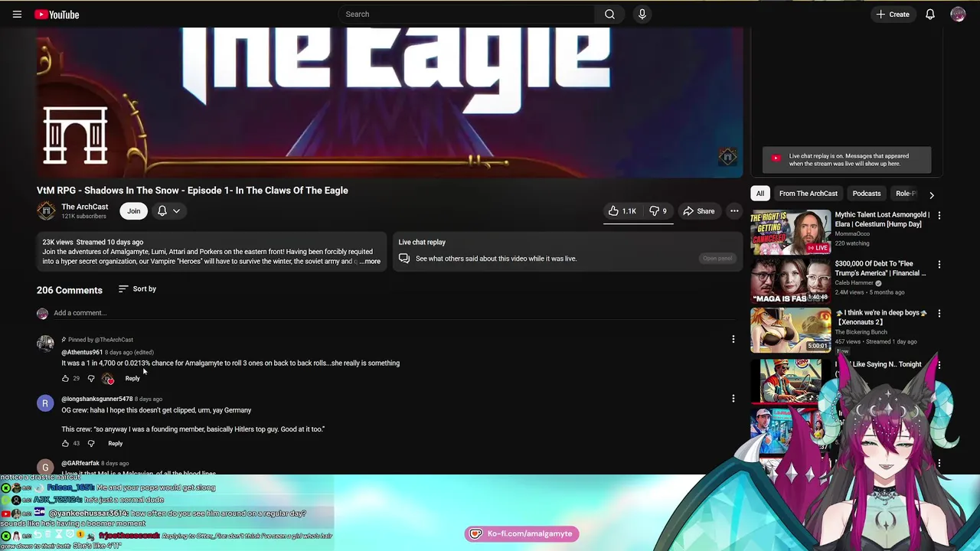Screen dimensions: 980x551
Task: Open @GARfearfak commenter profile
Action: [x=80, y=463]
